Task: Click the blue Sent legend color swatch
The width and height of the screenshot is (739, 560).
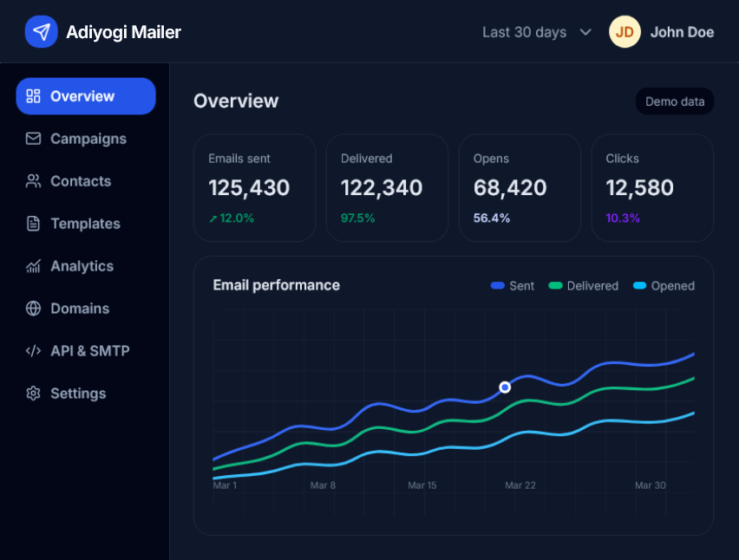Action: point(498,285)
